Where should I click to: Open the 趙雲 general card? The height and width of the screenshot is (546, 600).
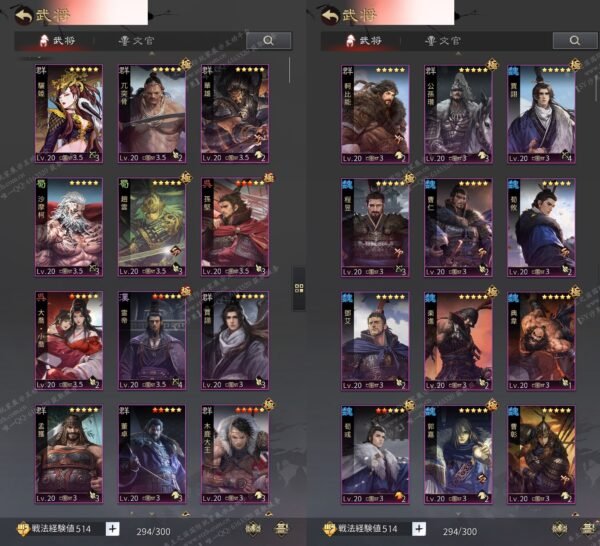coord(151,228)
